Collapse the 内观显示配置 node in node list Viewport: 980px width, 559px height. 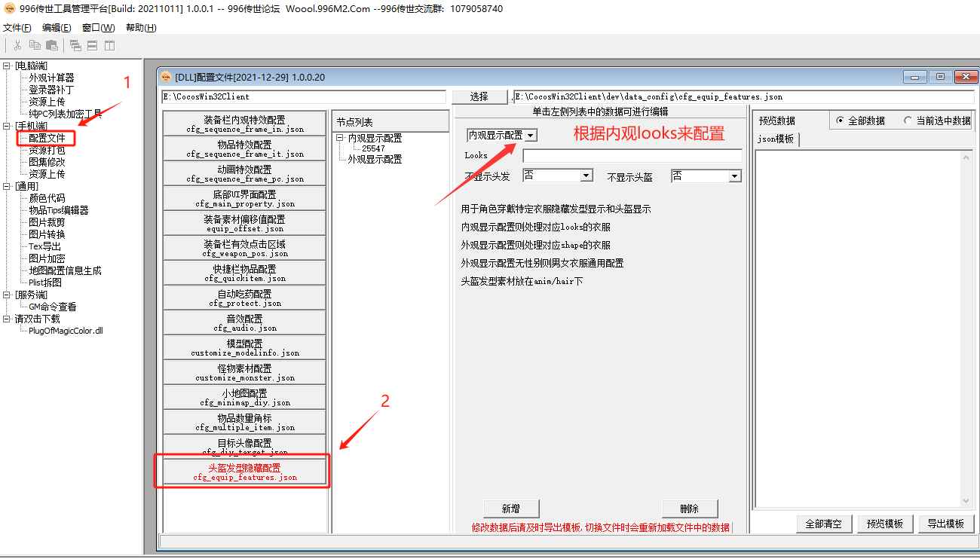pyautogui.click(x=340, y=138)
